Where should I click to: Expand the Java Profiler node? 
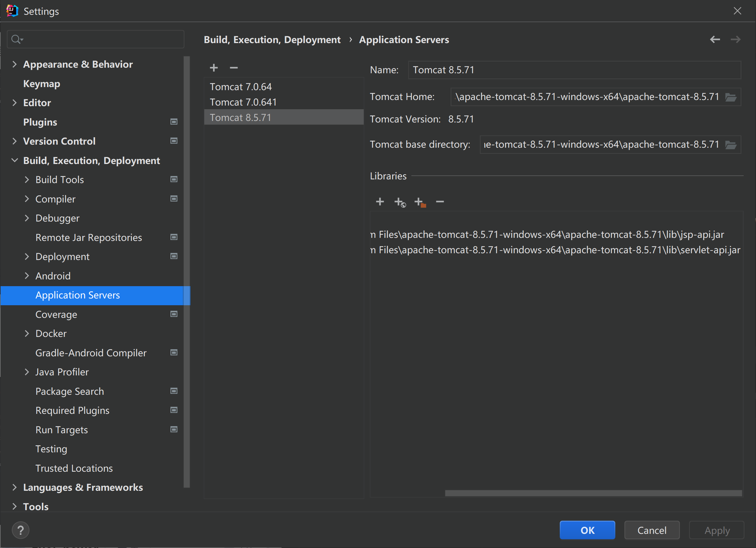pos(27,372)
